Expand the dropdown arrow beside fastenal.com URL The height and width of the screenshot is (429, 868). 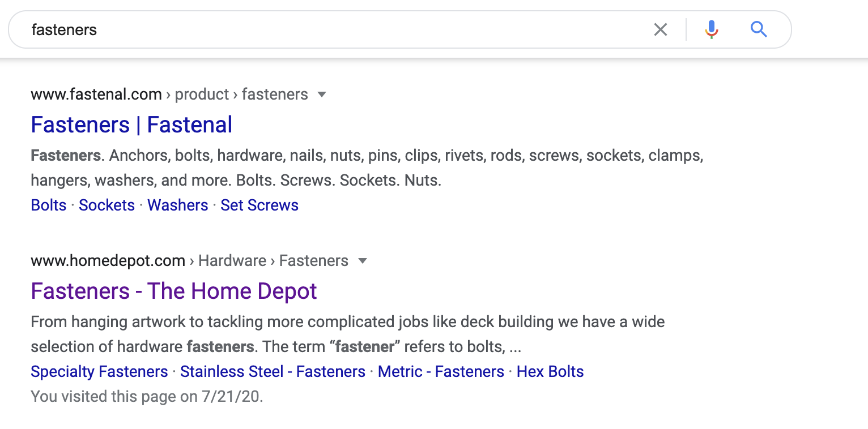click(322, 95)
